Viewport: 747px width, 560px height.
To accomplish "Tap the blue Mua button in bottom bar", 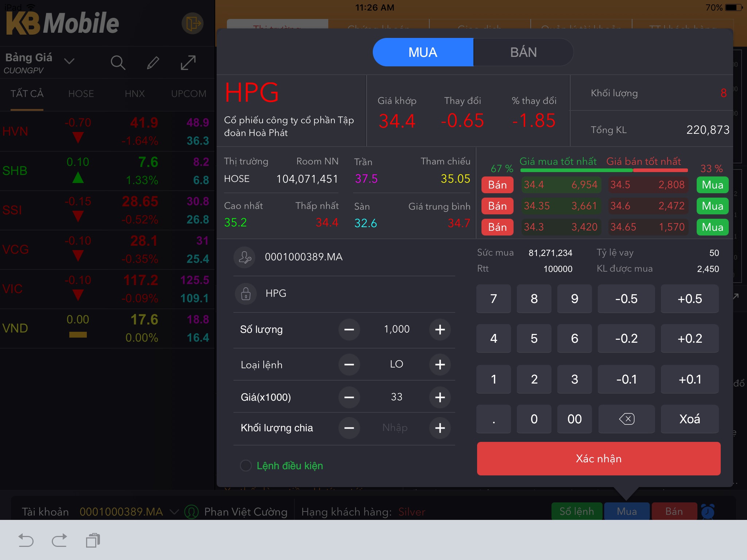I will click(627, 512).
